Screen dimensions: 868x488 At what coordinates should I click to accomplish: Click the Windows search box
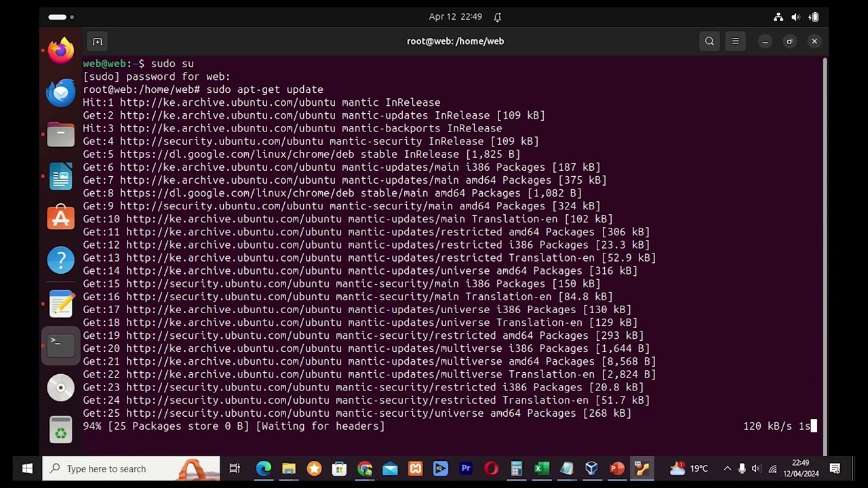tap(131, 468)
